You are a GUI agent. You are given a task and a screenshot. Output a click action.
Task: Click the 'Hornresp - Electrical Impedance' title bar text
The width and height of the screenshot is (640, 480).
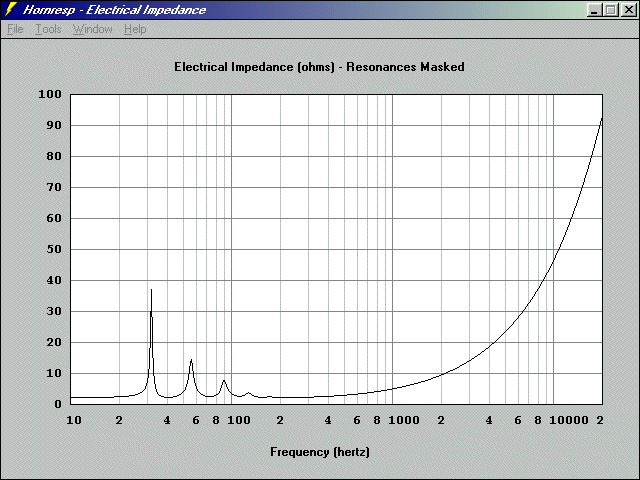[115, 10]
